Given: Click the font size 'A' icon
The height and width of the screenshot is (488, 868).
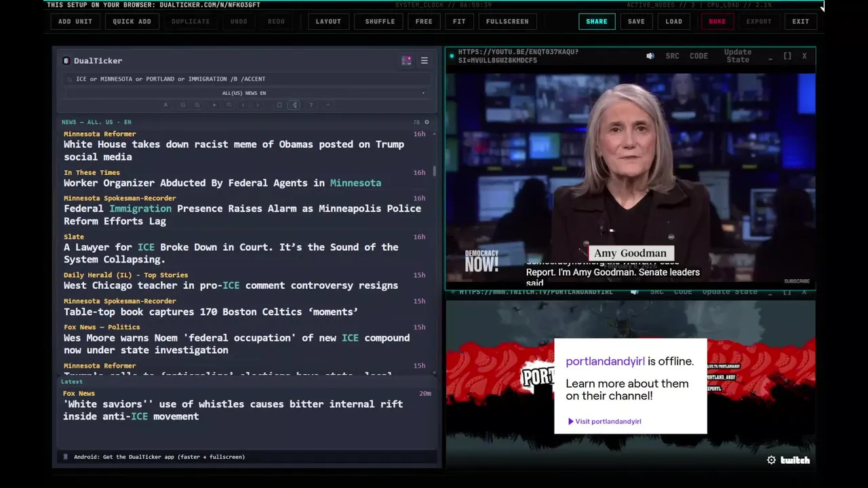Looking at the screenshot, I should (165, 105).
